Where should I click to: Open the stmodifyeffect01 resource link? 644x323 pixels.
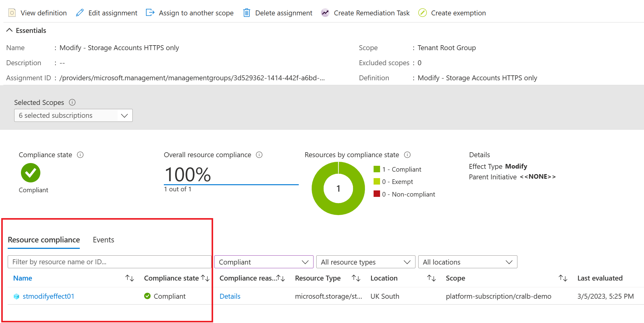(49, 296)
